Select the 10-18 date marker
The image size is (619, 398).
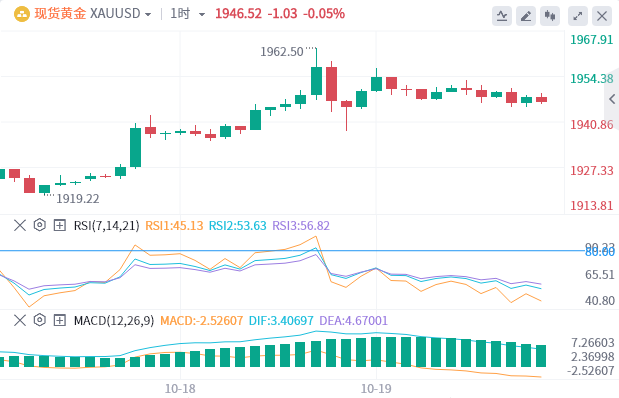180,389
